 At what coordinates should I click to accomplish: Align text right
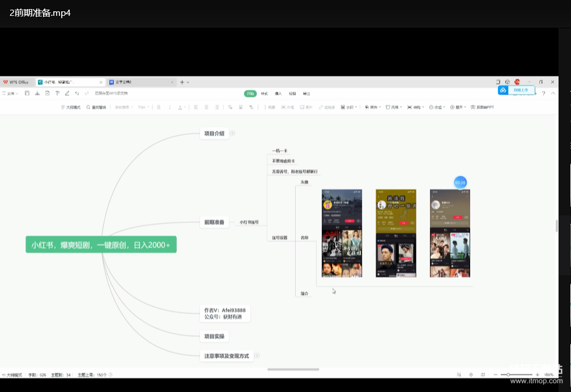click(x=217, y=107)
